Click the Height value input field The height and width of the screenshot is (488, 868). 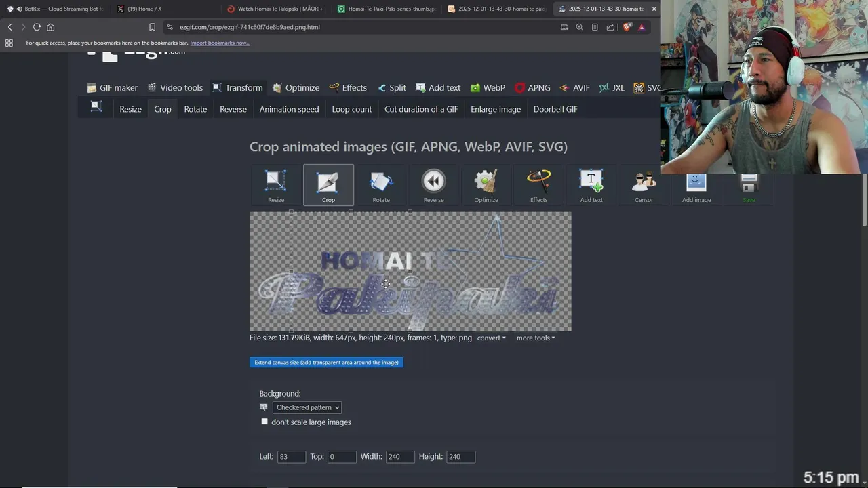(461, 457)
